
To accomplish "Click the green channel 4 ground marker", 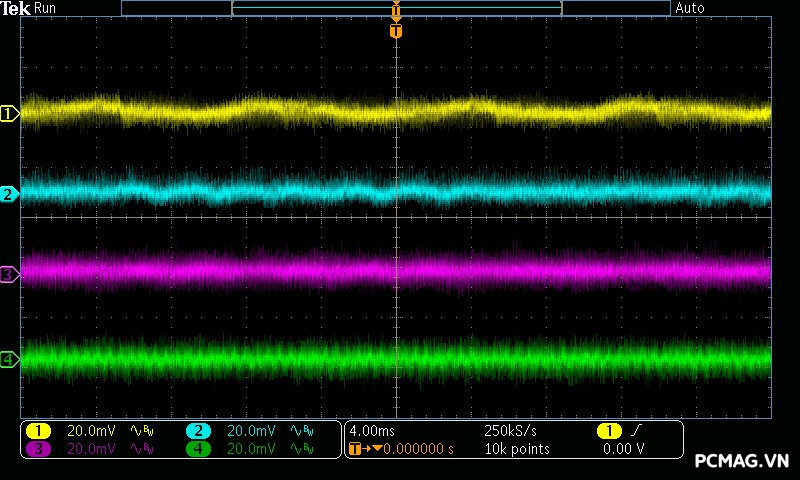I will (x=10, y=359).
